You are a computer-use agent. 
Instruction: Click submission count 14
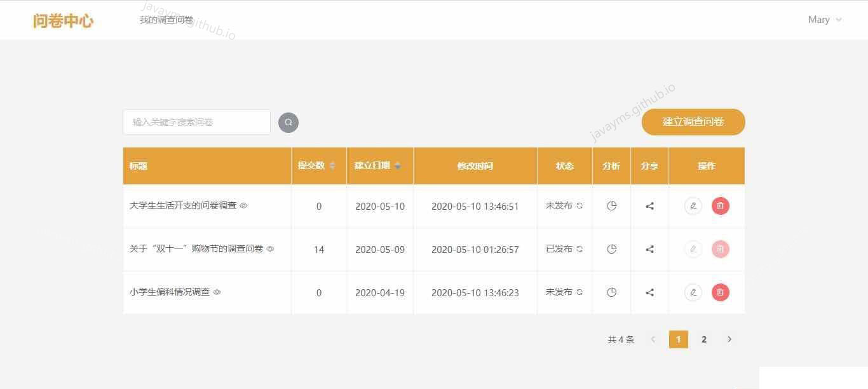(319, 250)
